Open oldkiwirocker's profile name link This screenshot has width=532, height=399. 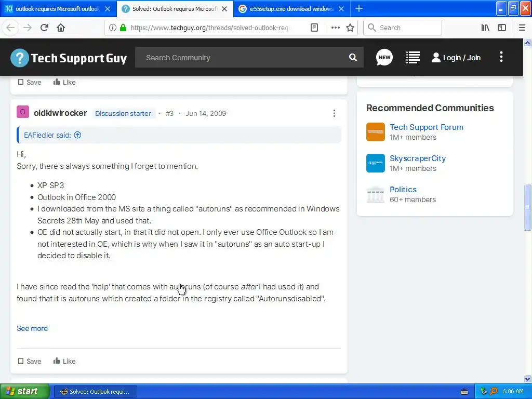click(x=60, y=113)
